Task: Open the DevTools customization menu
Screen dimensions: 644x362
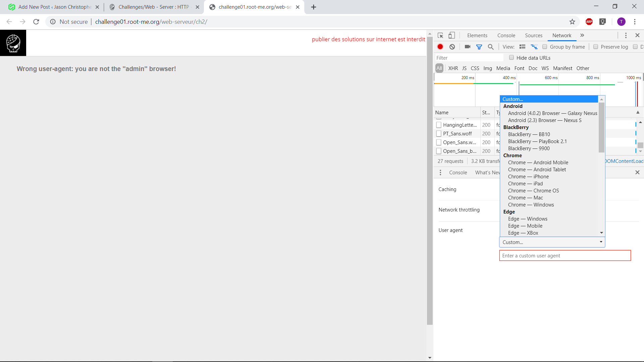Action: (626, 35)
